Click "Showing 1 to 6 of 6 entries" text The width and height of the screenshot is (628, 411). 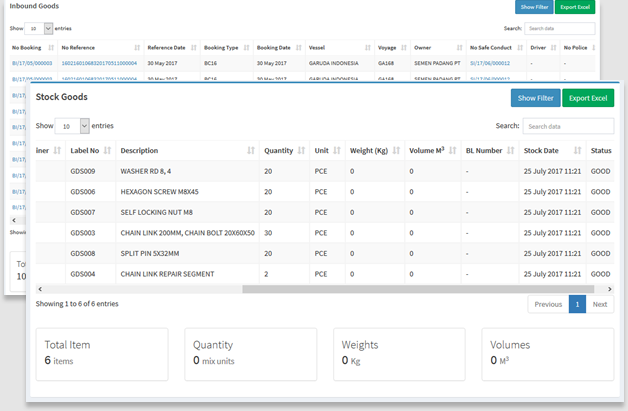[x=77, y=304]
